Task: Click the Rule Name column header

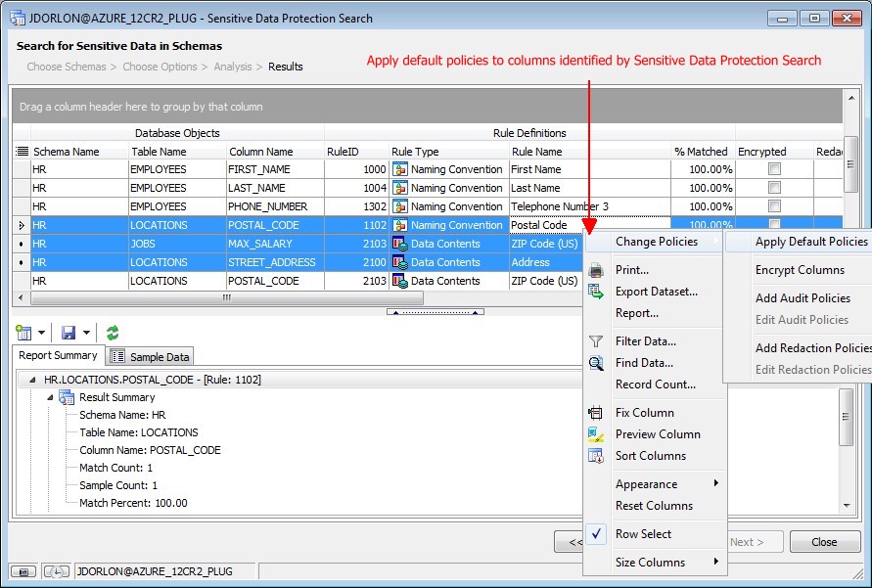Action: 536,152
